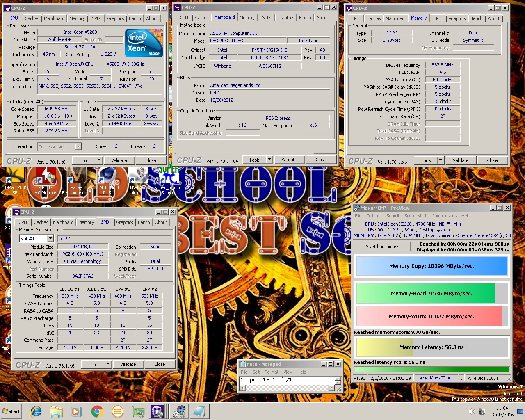Click the Windows Start button
The image size is (525, 420).
tap(11, 411)
